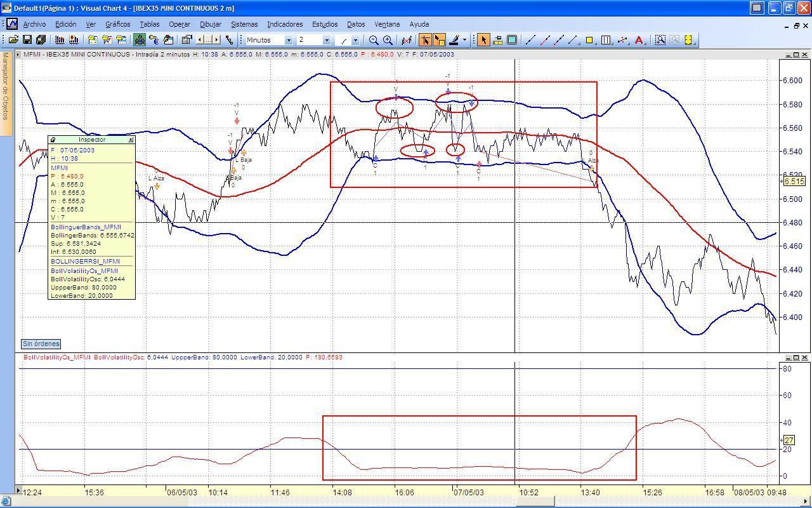Expand the MFMI chart header arrow
Screen dimensions: 812x508
[x=18, y=55]
